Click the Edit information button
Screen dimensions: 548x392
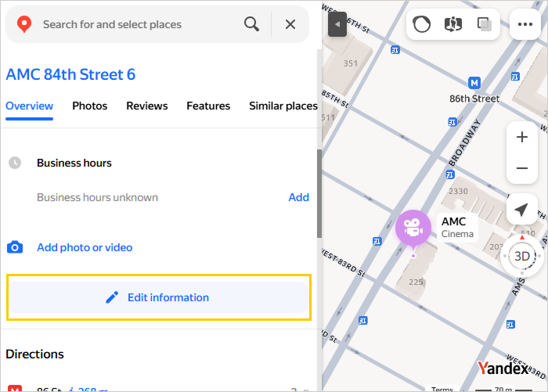coord(159,297)
